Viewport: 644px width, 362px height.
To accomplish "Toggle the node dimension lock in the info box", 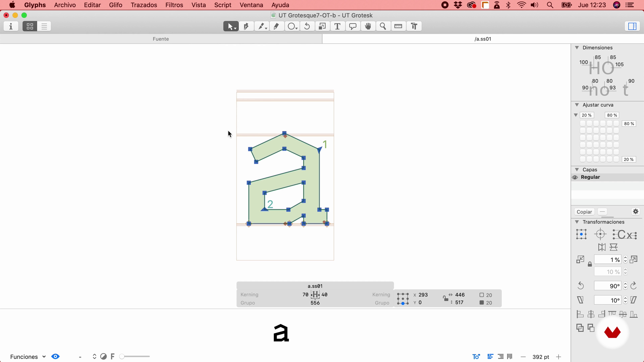I will click(445, 298).
